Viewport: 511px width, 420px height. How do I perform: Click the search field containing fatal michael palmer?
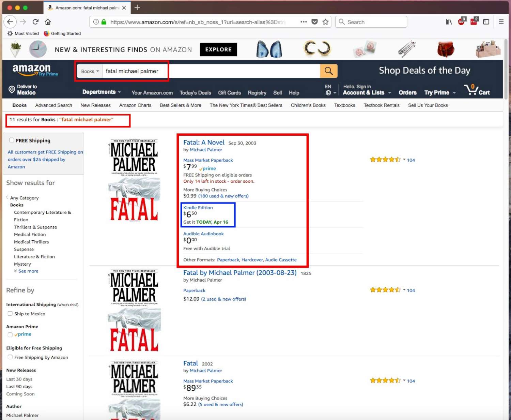click(211, 71)
